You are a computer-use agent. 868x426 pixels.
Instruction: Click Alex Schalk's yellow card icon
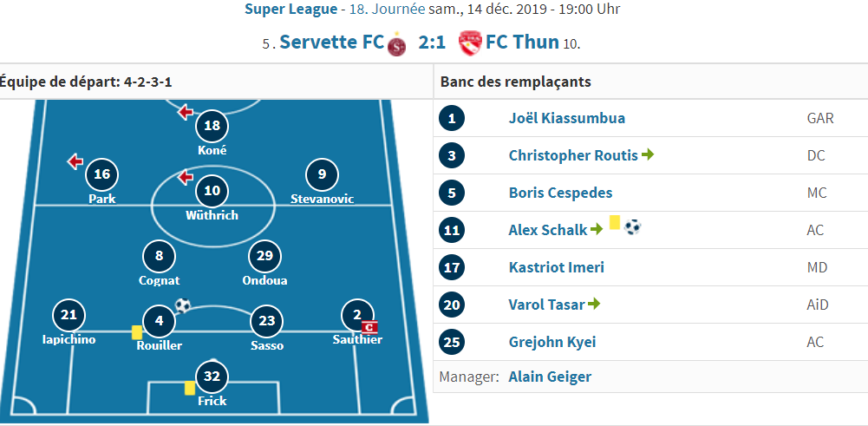(x=615, y=223)
